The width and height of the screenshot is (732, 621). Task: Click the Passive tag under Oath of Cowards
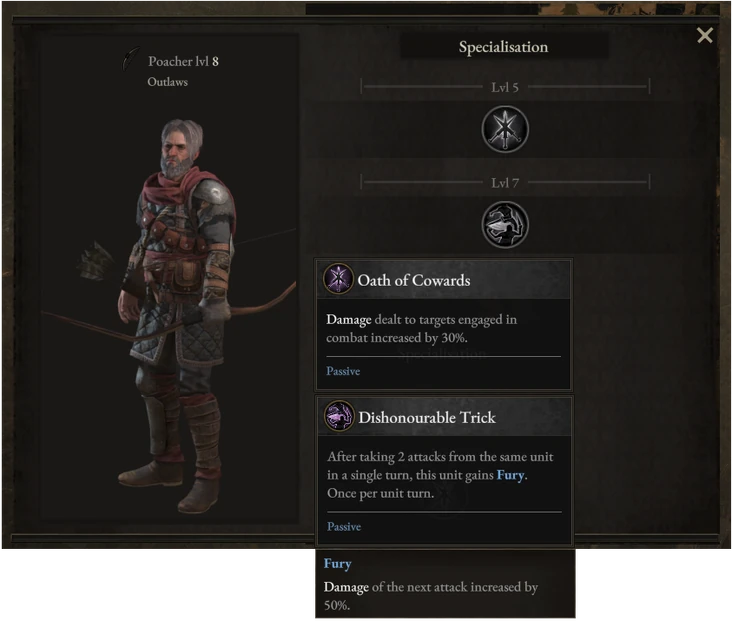click(343, 371)
